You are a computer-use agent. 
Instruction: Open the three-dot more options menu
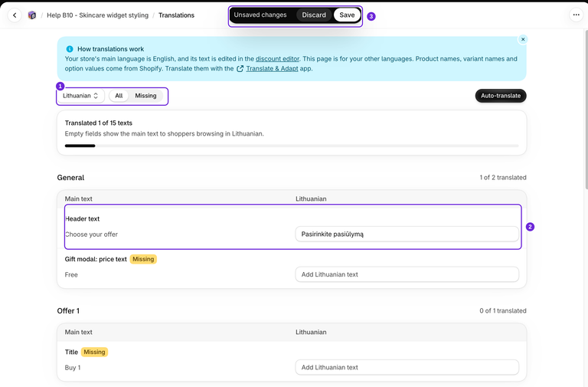576,15
